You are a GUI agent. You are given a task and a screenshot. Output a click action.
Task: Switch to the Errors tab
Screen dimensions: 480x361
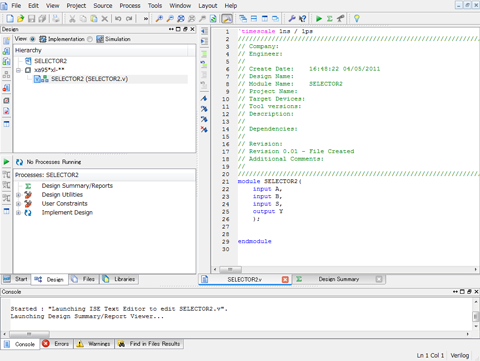click(56, 344)
